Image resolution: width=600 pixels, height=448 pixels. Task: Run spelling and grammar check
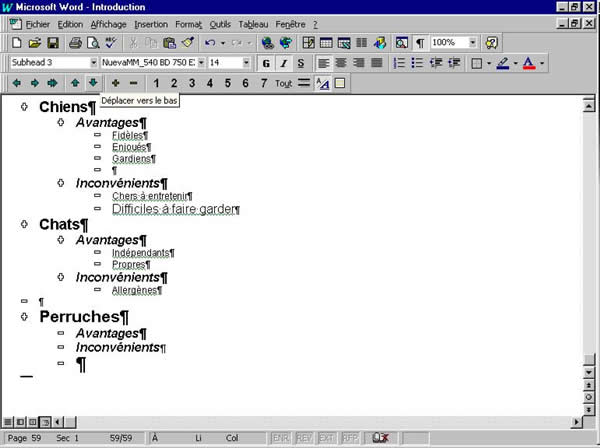[111, 43]
